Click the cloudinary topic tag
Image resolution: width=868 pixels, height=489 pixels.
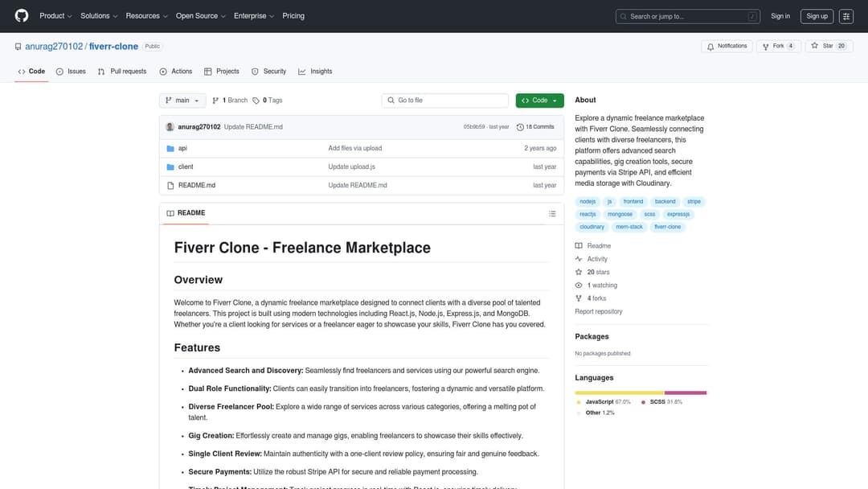pyautogui.click(x=592, y=227)
